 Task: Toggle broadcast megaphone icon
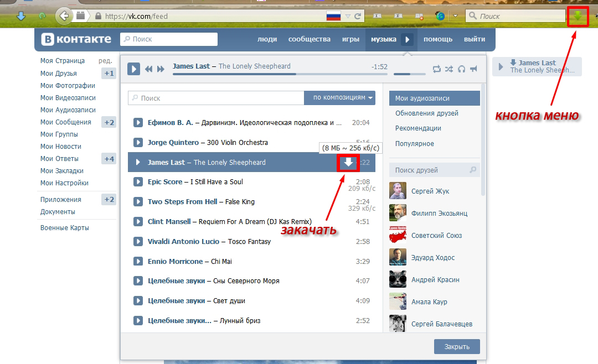[473, 69]
